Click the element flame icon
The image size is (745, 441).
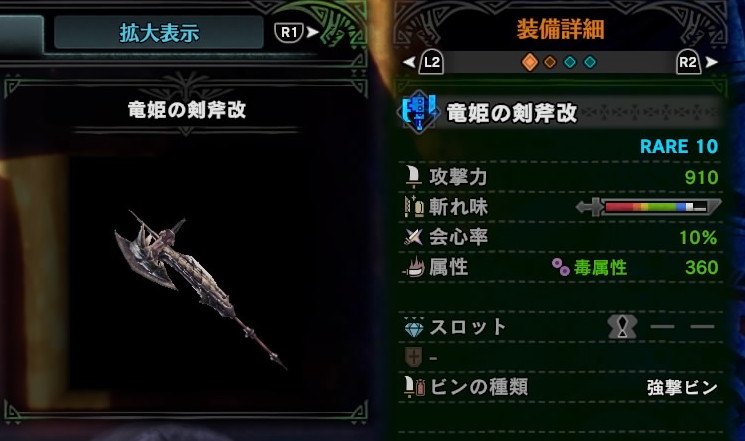pos(413,267)
